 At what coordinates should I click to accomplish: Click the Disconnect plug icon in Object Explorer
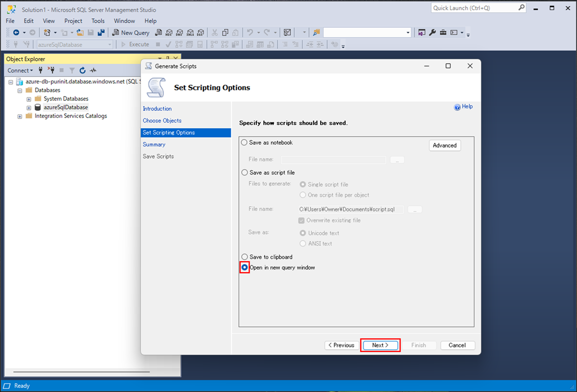click(52, 71)
